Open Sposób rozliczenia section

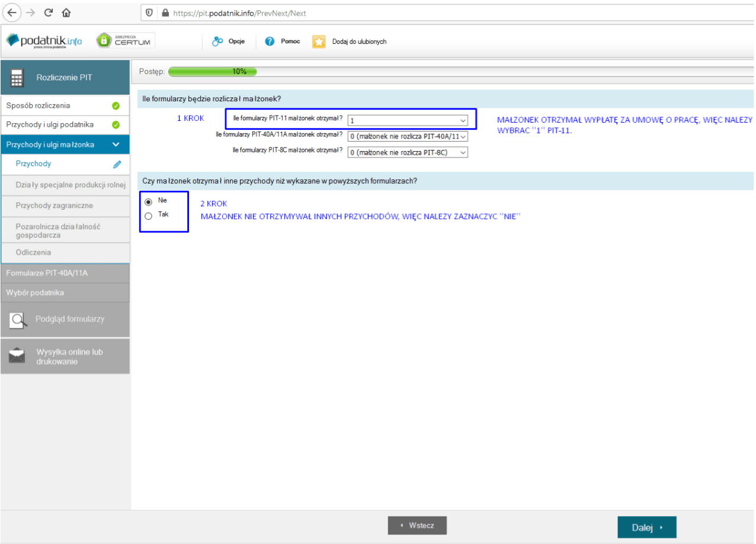click(65, 105)
